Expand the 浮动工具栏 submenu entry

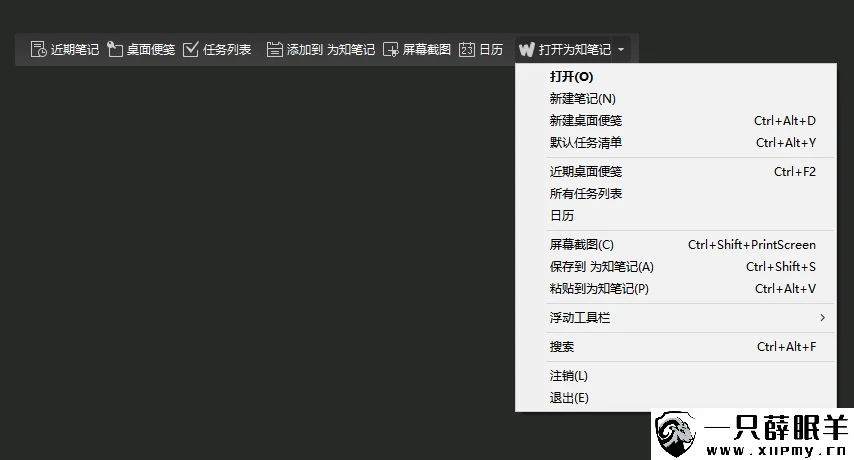click(676, 317)
